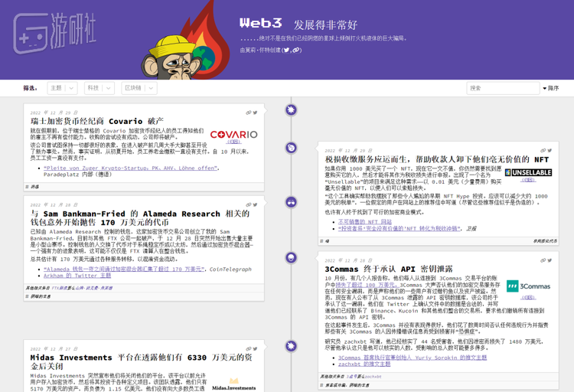Click timeline marker beside the 3Commas post

(x=291, y=257)
